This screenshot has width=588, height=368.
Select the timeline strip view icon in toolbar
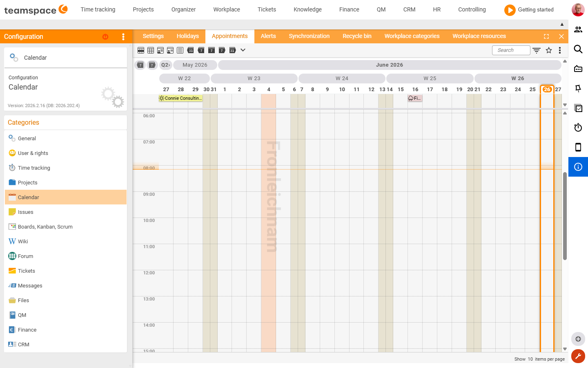coord(141,50)
